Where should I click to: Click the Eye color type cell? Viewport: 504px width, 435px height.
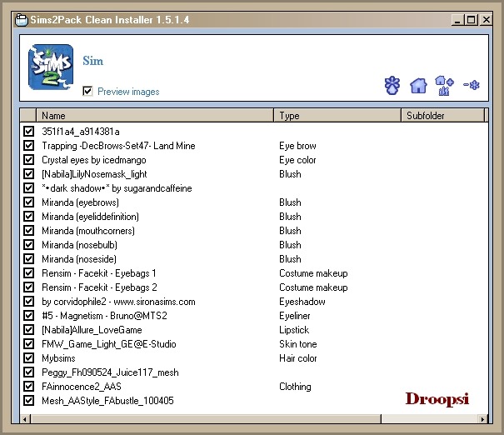click(x=297, y=160)
